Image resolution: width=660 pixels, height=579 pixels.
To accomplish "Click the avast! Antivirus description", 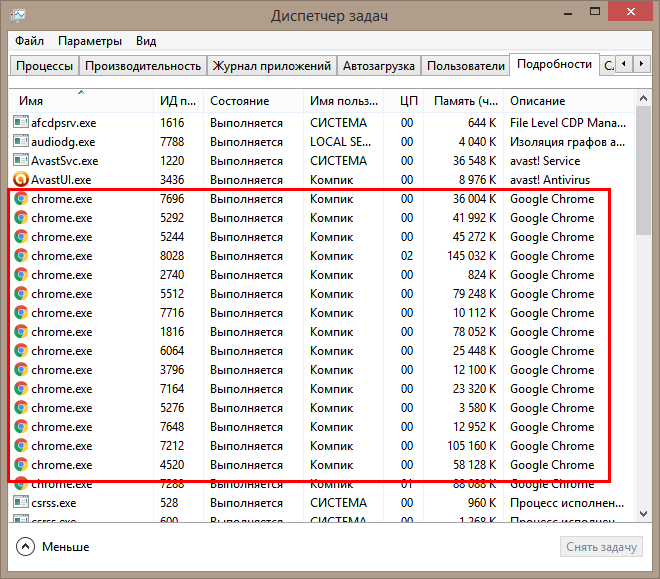I will (x=550, y=180).
